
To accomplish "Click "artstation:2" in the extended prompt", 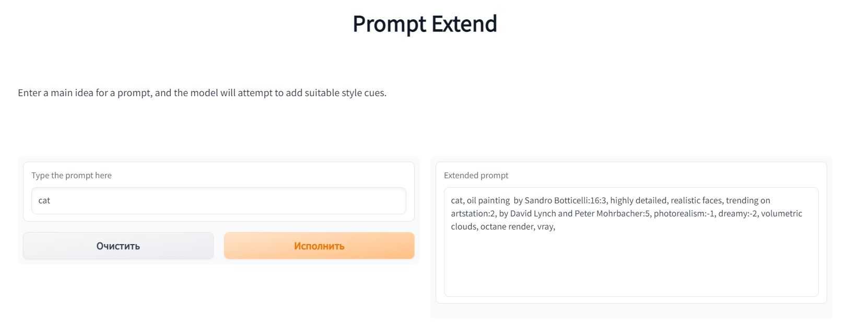I will pyautogui.click(x=473, y=214).
